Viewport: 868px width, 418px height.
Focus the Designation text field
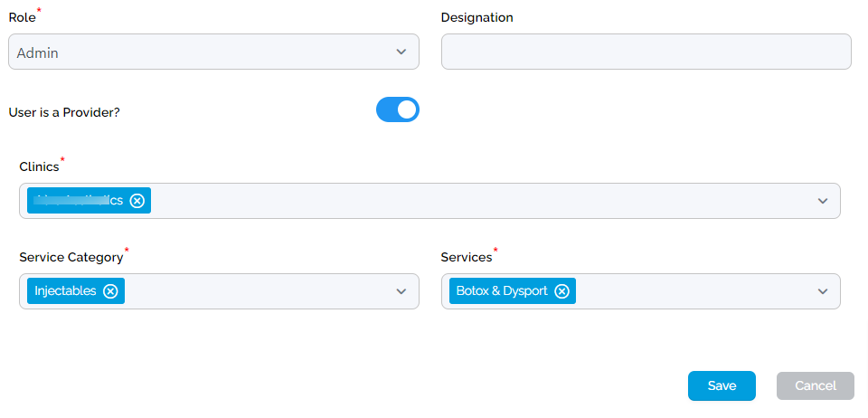tap(646, 52)
